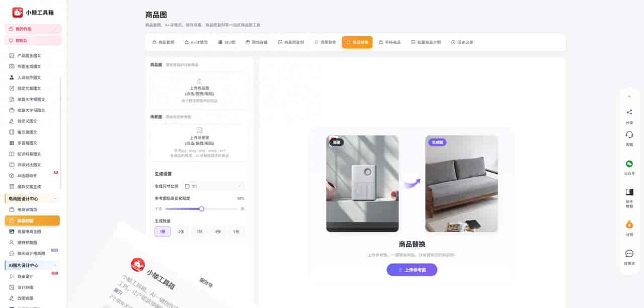Switch to the SKU图 tab

click(x=227, y=42)
